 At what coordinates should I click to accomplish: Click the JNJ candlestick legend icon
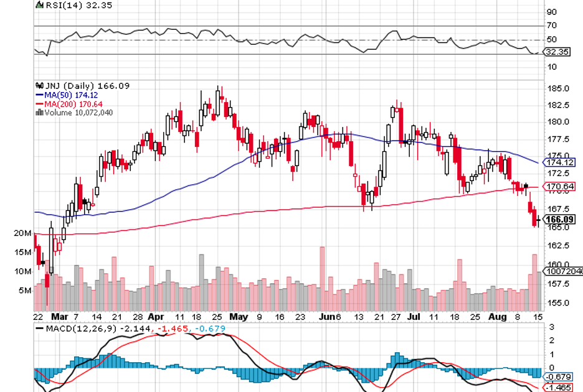39,86
